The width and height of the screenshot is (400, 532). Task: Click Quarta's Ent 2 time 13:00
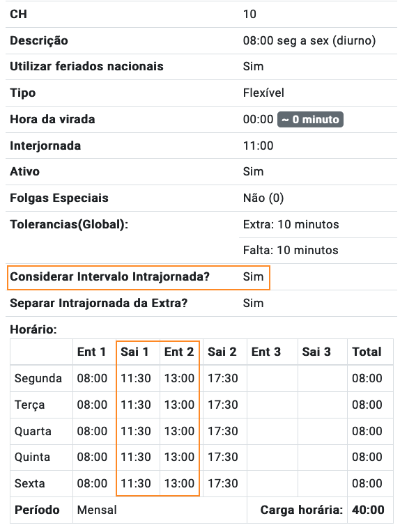pos(179,431)
